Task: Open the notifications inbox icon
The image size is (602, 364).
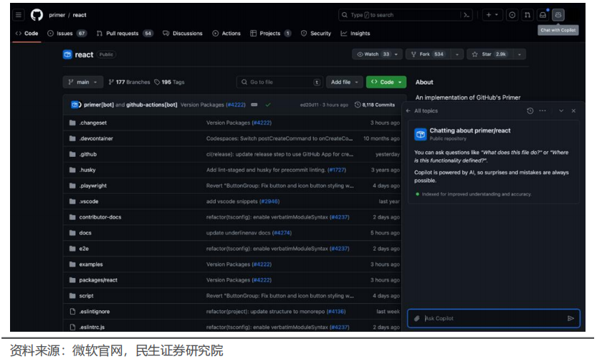Action: tap(543, 15)
